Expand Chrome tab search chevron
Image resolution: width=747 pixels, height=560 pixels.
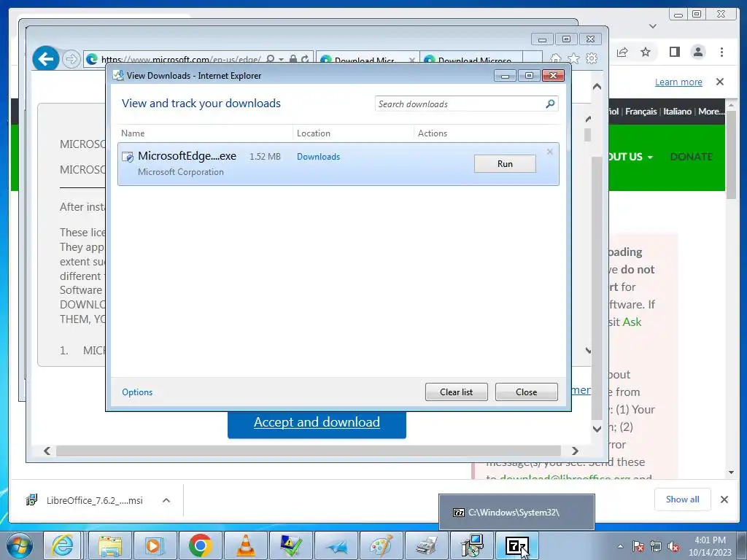(x=653, y=26)
